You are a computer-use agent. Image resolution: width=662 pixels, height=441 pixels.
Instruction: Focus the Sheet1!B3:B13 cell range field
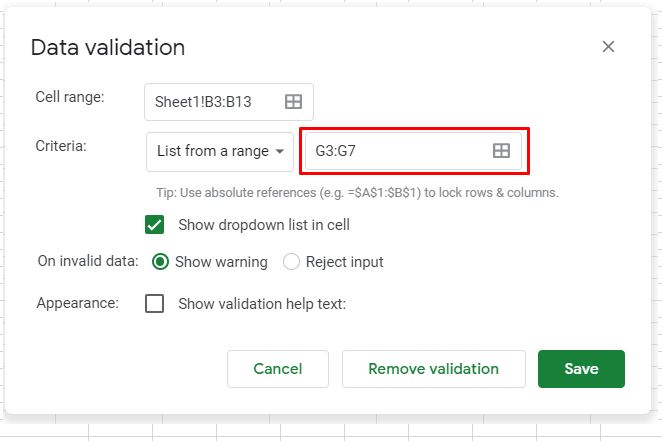tap(216, 101)
